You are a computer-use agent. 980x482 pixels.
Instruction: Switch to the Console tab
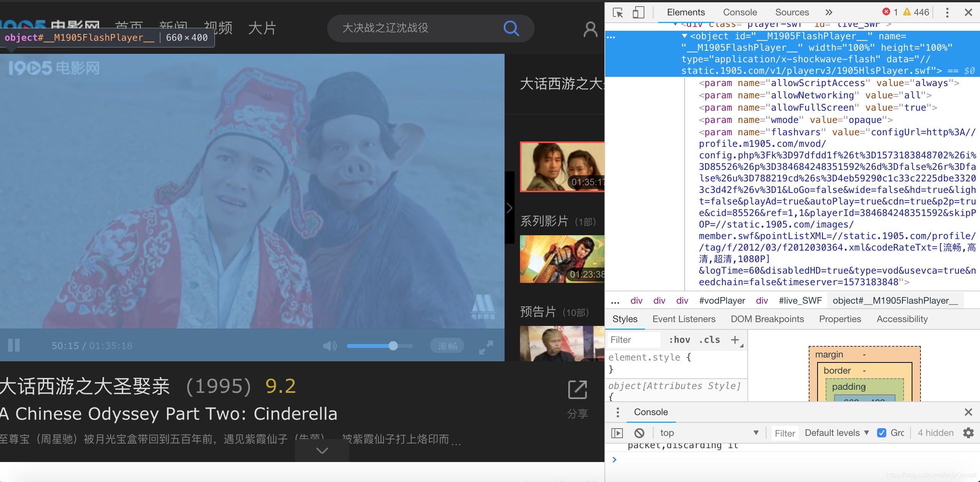pos(740,12)
